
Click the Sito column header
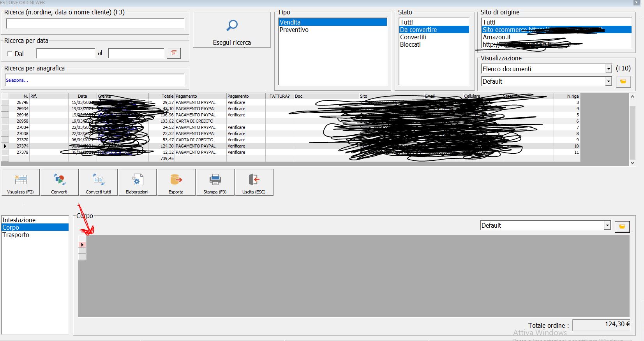pos(392,96)
